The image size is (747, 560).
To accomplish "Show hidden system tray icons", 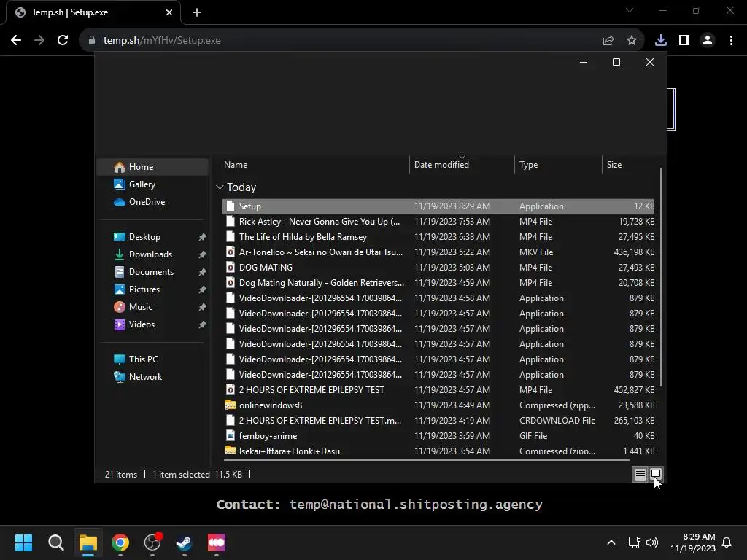I will [611, 542].
